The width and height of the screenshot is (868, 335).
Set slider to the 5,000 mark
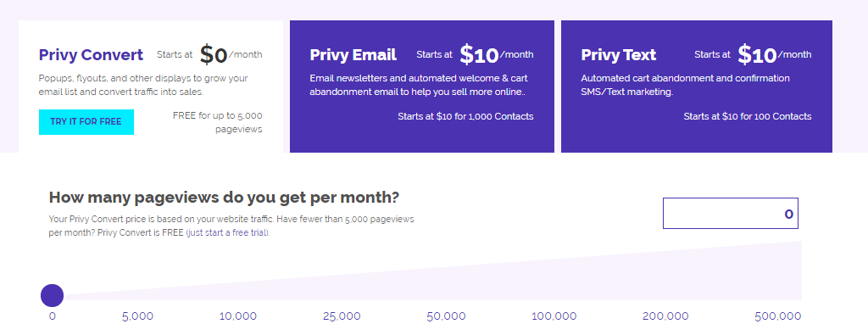(137, 316)
